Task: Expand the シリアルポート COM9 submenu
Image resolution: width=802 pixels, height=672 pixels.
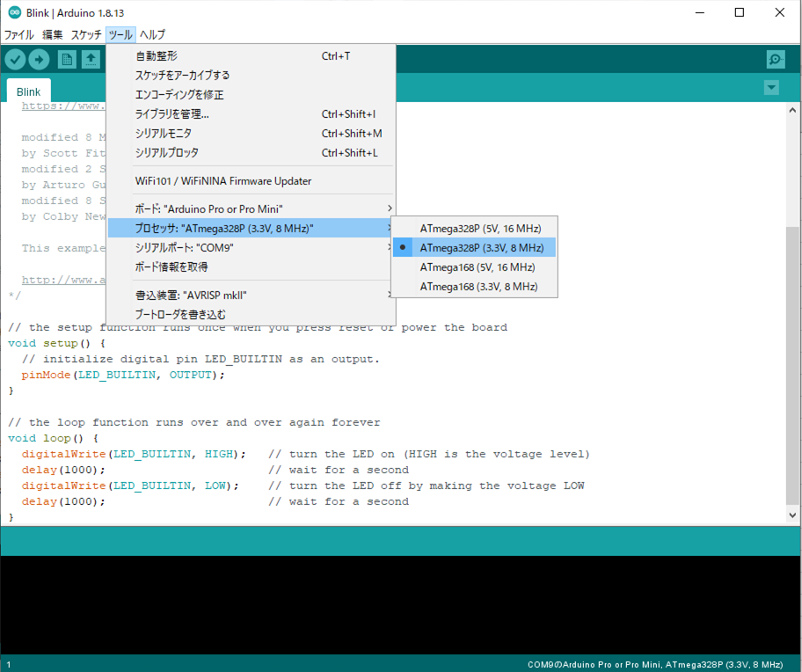Action: click(x=251, y=247)
